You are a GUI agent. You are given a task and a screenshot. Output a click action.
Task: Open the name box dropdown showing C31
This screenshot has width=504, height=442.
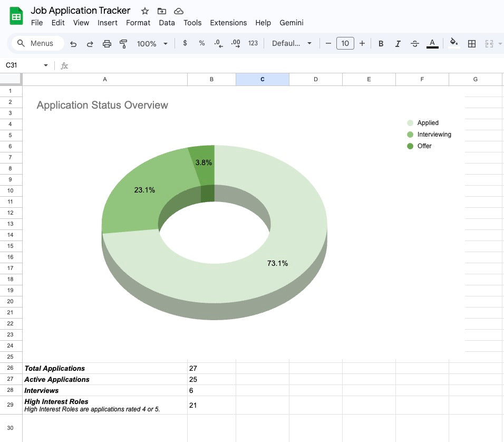[45, 65]
